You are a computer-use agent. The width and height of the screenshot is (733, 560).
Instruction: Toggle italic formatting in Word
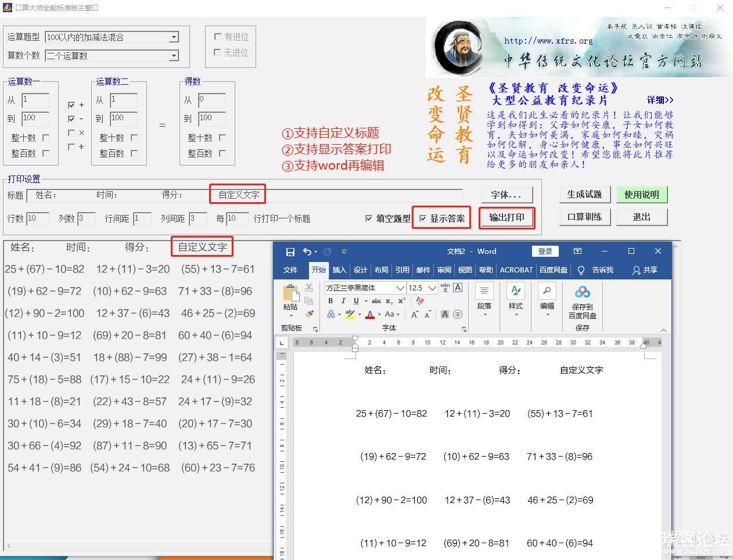[343, 301]
